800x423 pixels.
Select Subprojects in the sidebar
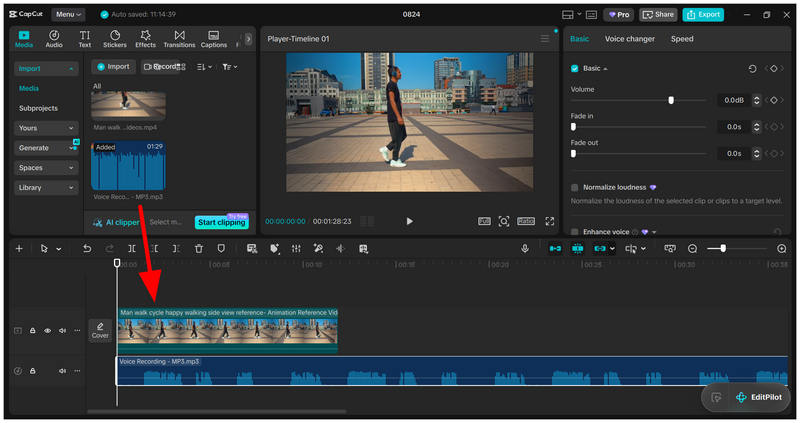38,108
